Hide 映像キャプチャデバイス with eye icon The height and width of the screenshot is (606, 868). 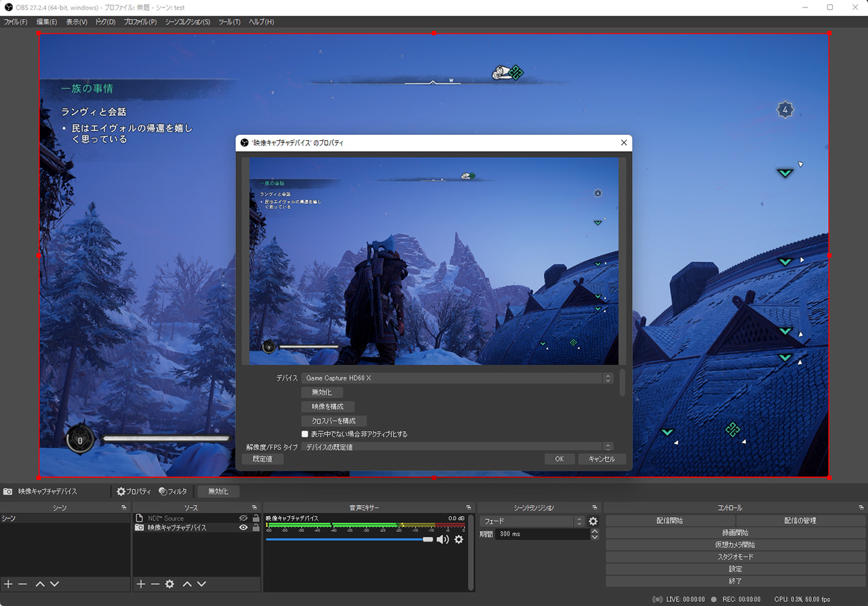243,527
